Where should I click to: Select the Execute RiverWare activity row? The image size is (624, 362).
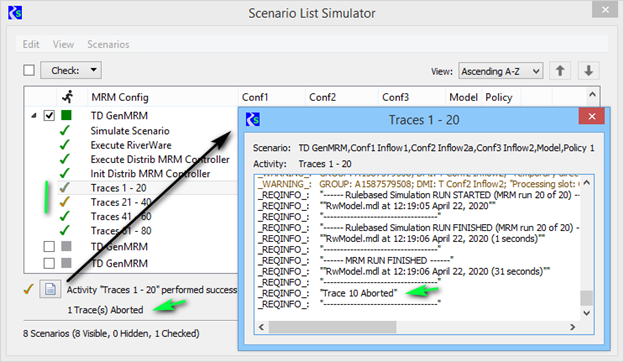pos(131,145)
